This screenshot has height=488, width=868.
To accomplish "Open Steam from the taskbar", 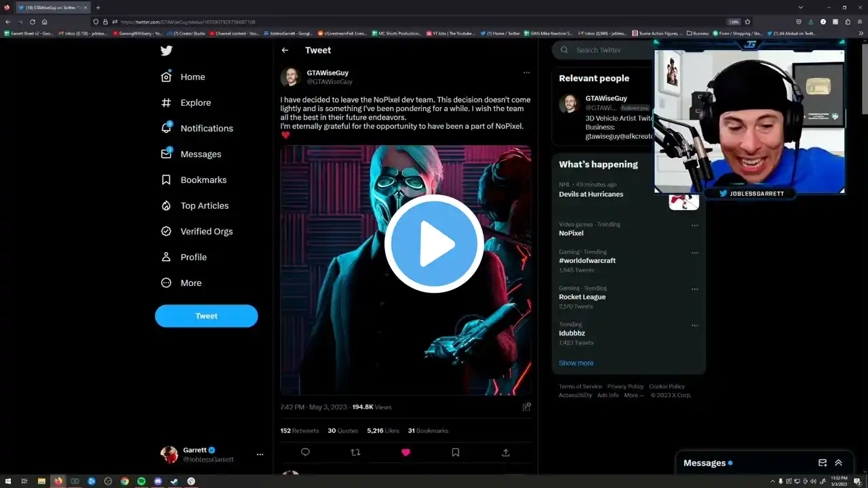I will pos(174,481).
